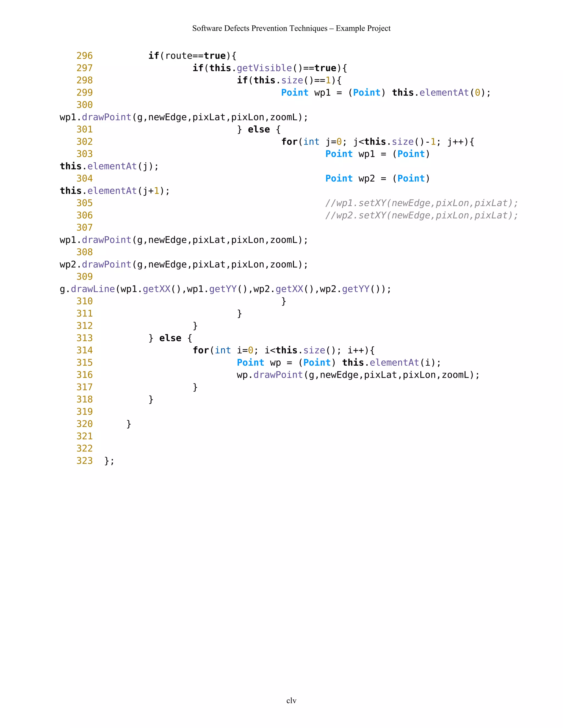The width and height of the screenshot is (563, 728).
Task: Click the page number 'clv' in footer
Action: pyautogui.click(x=291, y=701)
